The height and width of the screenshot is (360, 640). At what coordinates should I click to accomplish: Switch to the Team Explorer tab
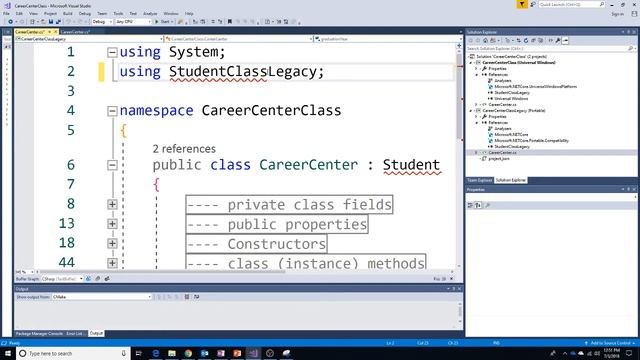tap(480, 180)
